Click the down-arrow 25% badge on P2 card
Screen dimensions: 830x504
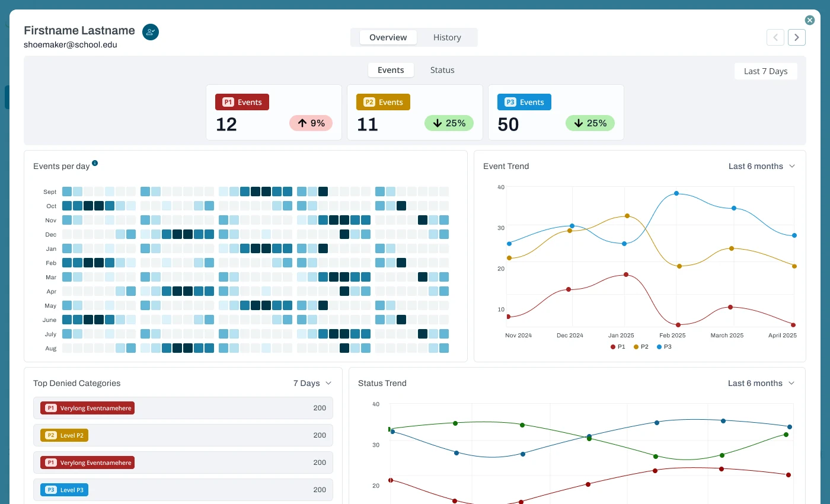(449, 123)
